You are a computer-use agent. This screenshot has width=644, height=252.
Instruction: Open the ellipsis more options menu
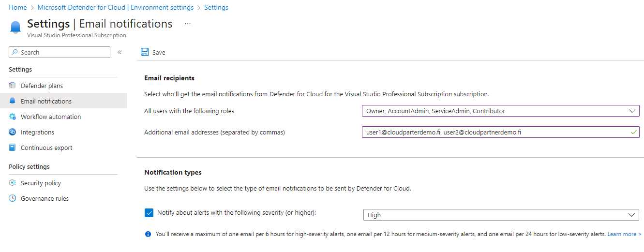[188, 24]
